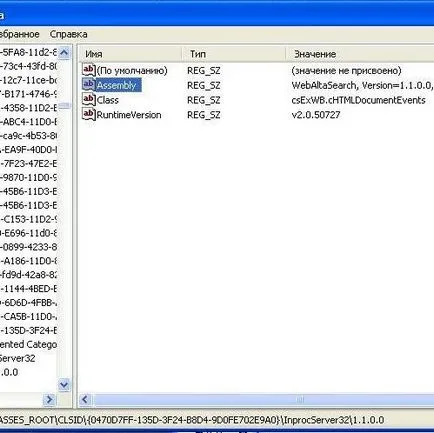Select tree key containing -73c4-43fd
Image resolution: width=434 pixels, height=433 pixels.
[x=28, y=66]
